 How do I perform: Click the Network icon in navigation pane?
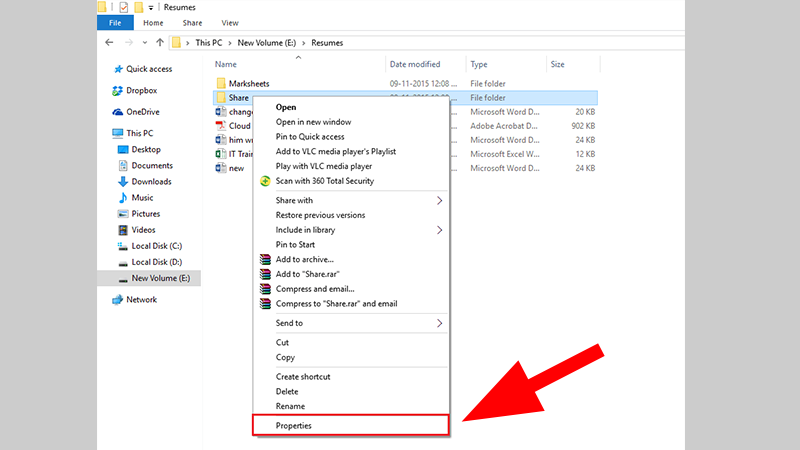click(x=117, y=300)
